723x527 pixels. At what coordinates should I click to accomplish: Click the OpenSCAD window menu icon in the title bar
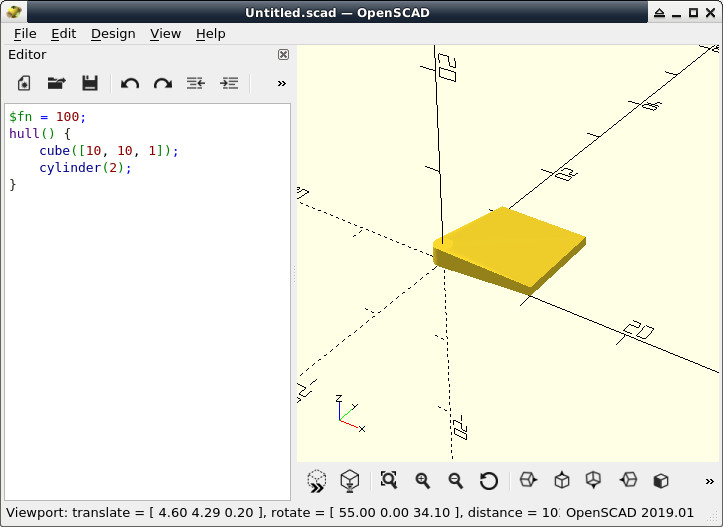[x=14, y=12]
